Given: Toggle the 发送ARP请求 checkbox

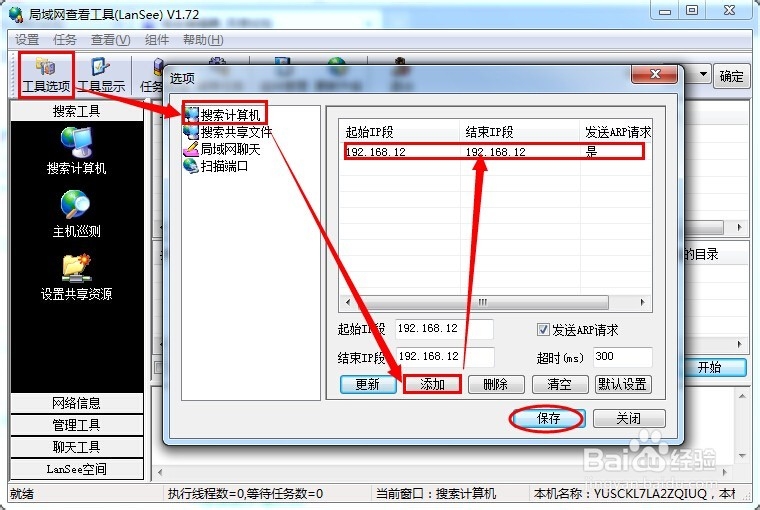Looking at the screenshot, I should (x=543, y=330).
